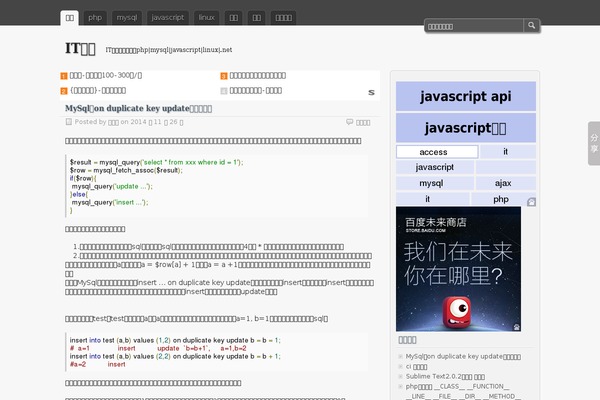The image size is (600, 400).
Task: Open the comments link beside the bubble
Action: (x=363, y=122)
